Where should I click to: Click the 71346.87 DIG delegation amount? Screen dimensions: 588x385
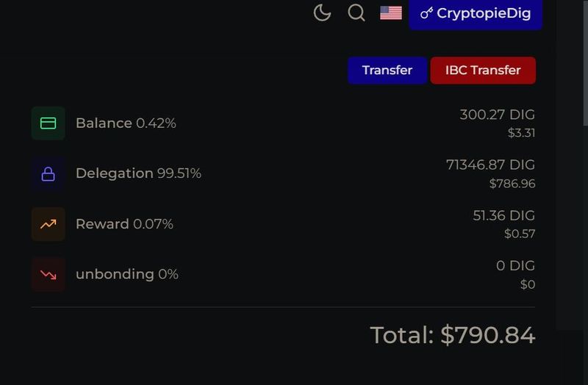click(490, 165)
